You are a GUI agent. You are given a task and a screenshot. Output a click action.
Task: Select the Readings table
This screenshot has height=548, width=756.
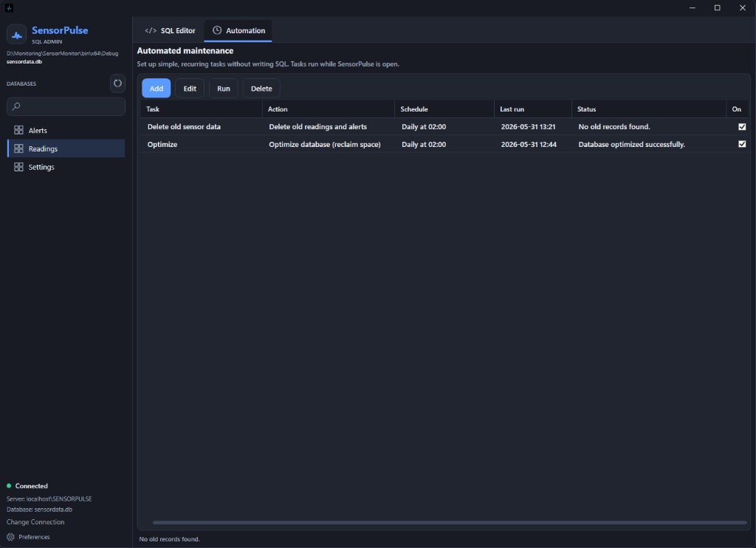pyautogui.click(x=66, y=148)
